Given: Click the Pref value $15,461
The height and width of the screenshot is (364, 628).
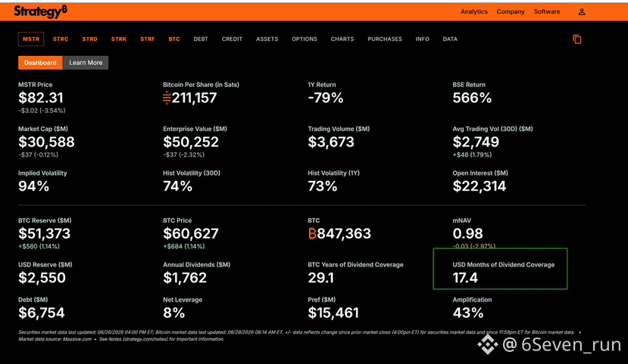Looking at the screenshot, I should [x=333, y=313].
